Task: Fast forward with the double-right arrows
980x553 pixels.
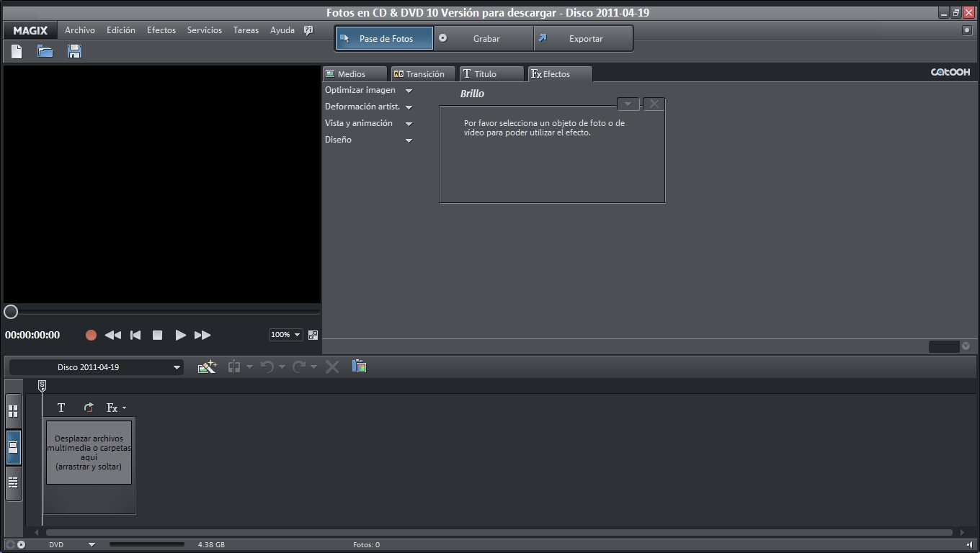Action: point(202,335)
